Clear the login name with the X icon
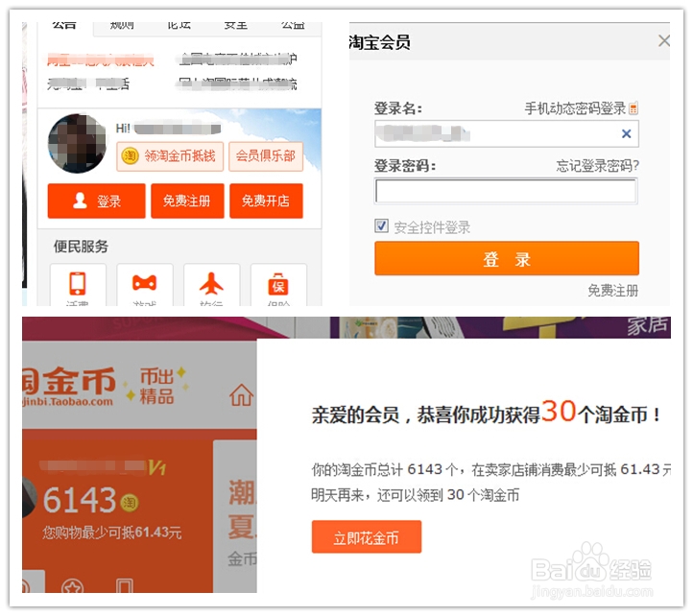 [x=626, y=133]
